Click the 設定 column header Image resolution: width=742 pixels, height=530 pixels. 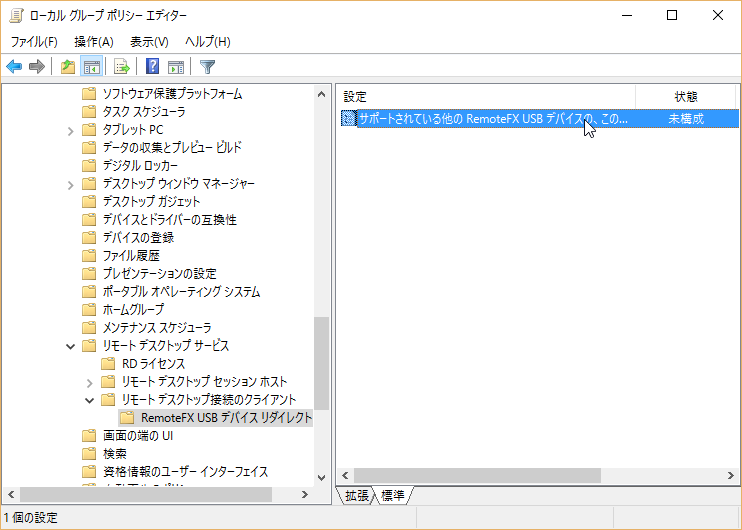(486, 97)
